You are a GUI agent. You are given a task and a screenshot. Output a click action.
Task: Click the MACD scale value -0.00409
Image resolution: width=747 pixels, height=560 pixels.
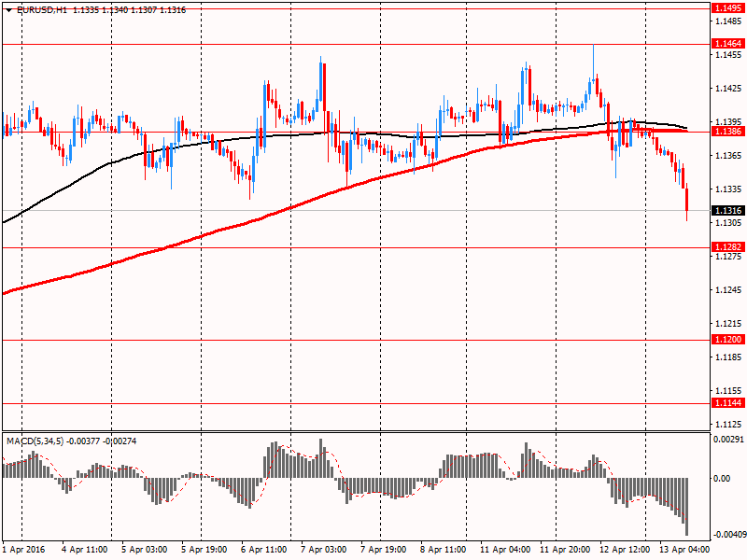[x=729, y=535]
